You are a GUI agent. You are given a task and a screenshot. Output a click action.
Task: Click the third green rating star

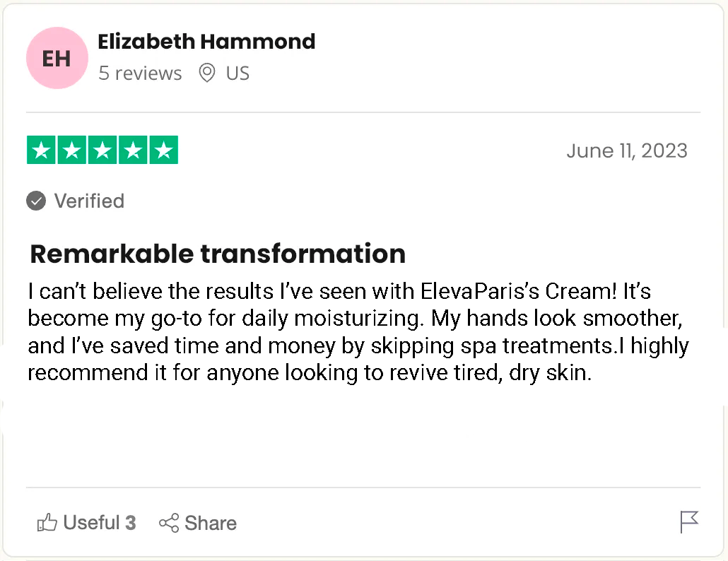pyautogui.click(x=102, y=150)
